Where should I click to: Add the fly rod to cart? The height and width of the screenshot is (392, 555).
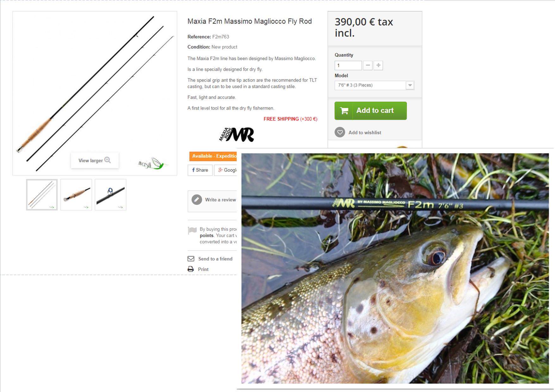click(x=371, y=111)
